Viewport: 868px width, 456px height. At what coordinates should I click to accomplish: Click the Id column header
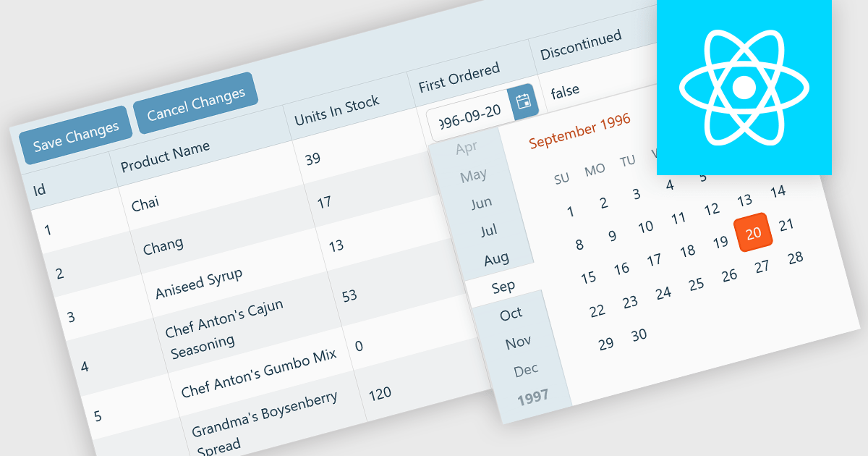coord(40,190)
